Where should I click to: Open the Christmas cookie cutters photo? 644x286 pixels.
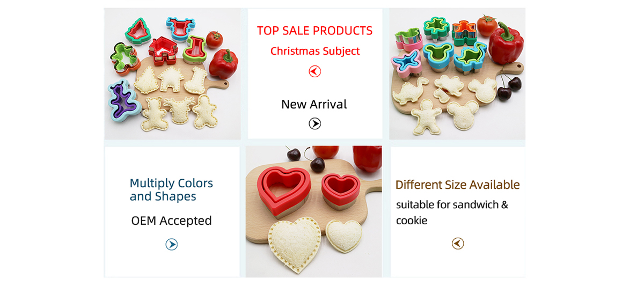tap(172, 74)
